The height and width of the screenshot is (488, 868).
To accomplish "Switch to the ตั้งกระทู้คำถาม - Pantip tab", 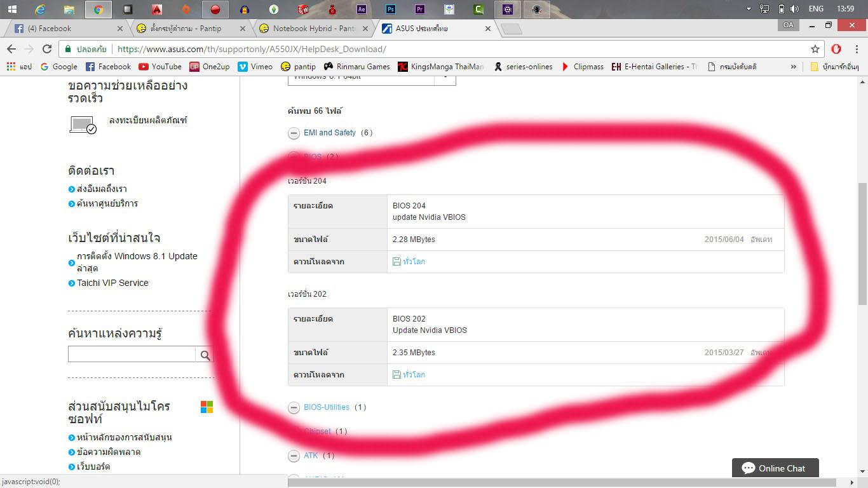I will [x=190, y=29].
